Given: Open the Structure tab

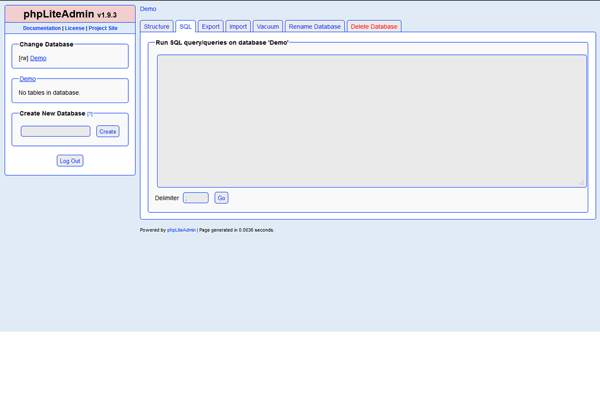Looking at the screenshot, I should (x=156, y=26).
